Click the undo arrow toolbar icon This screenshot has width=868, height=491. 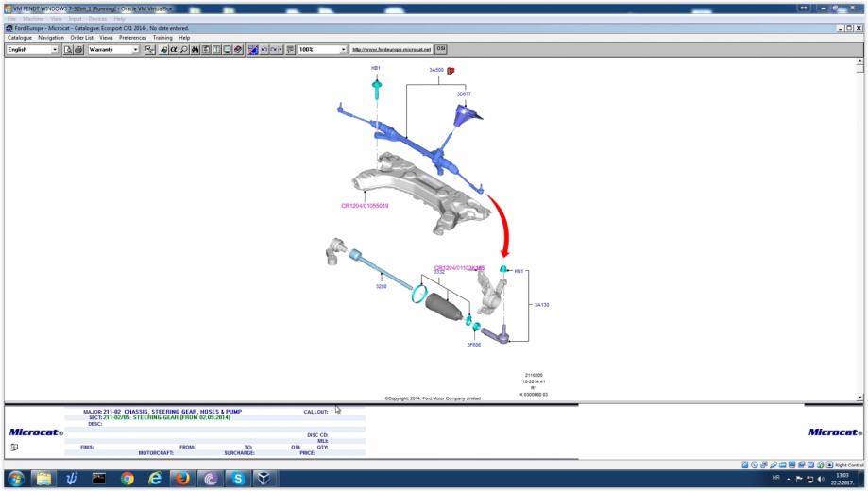point(264,49)
